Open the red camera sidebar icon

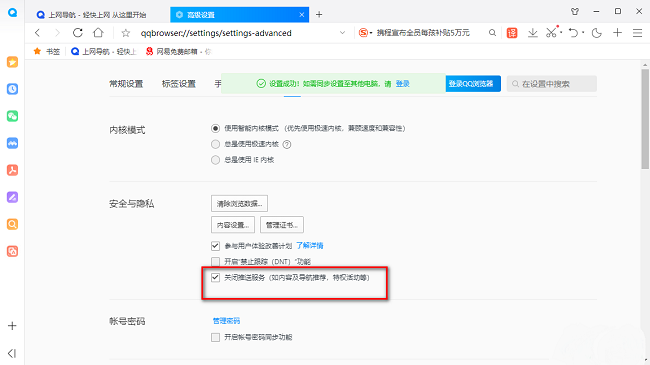coord(12,251)
